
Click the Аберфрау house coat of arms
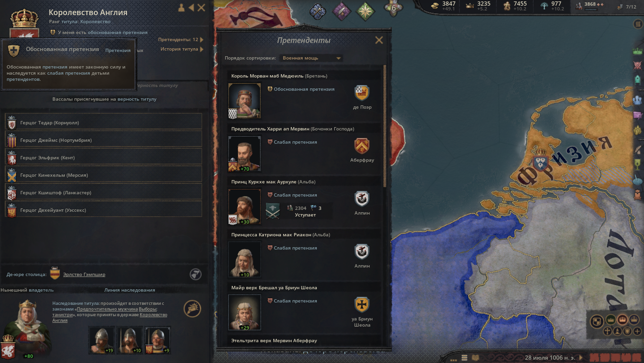point(362,146)
